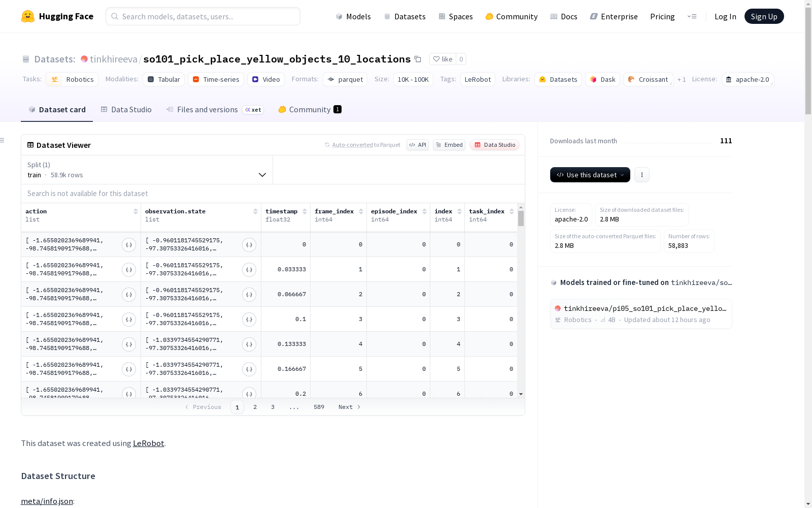This screenshot has width=812, height=508.
Task: Jump to last page 589
Action: [x=319, y=407]
